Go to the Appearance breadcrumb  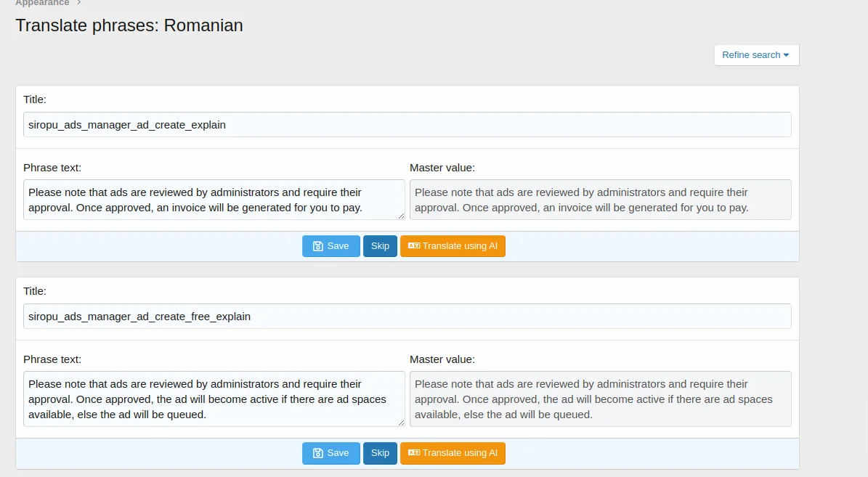click(42, 3)
